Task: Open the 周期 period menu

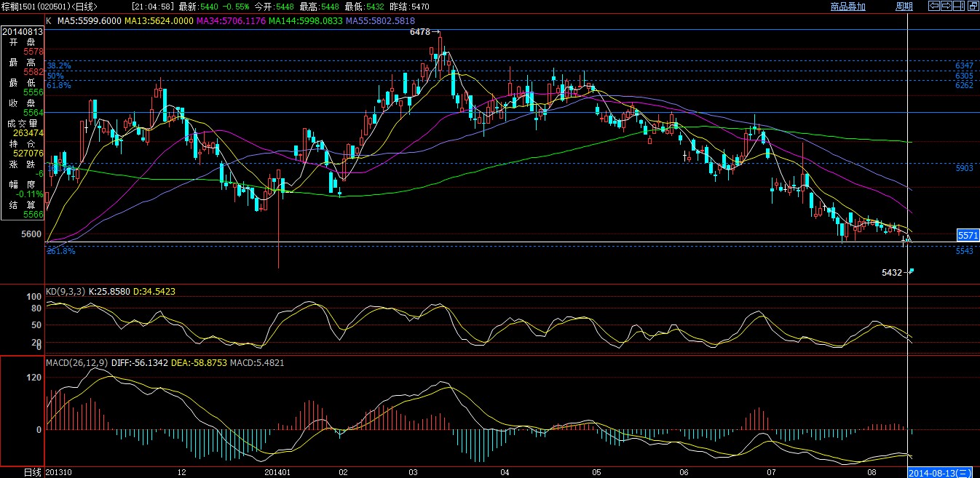Action: 904,7
